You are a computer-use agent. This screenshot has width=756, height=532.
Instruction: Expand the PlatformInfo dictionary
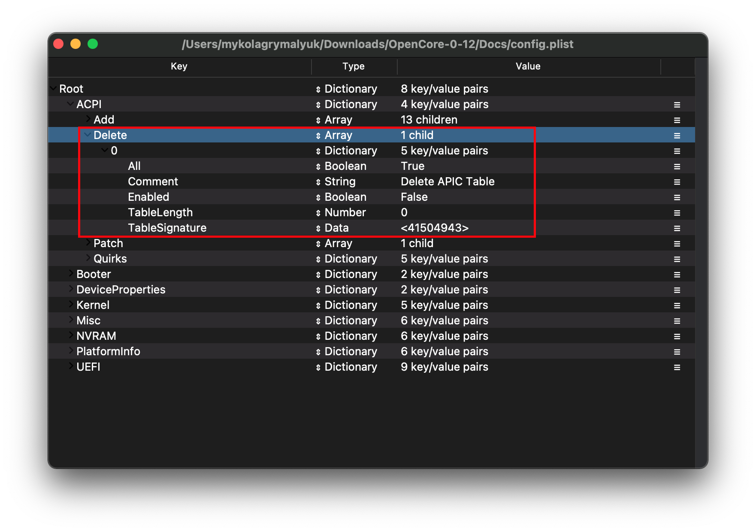click(71, 351)
